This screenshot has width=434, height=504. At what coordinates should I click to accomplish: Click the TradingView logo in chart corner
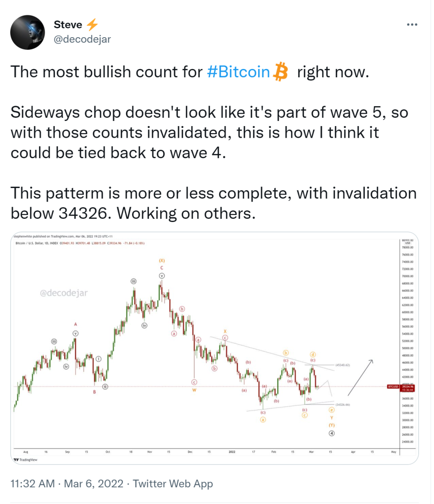coord(26,460)
